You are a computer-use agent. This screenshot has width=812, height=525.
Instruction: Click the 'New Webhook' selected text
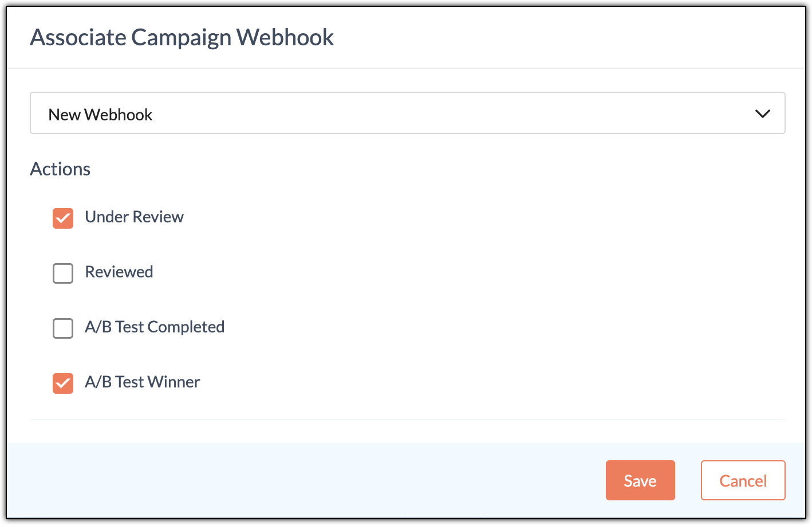100,115
